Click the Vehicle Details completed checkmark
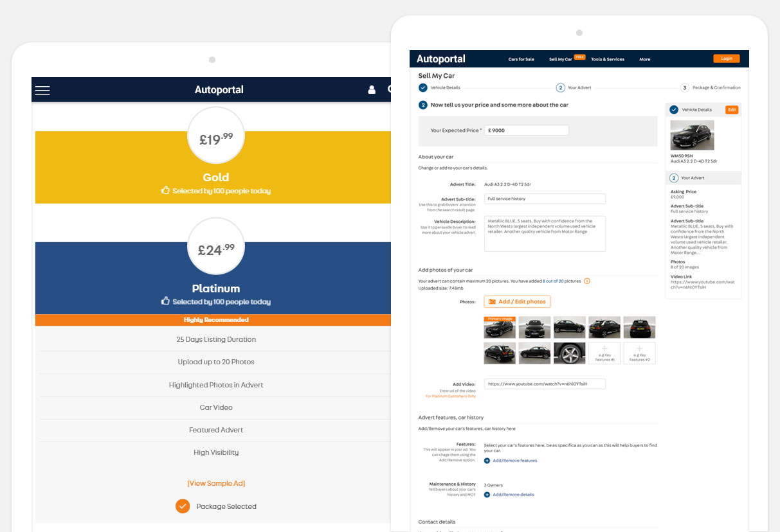Screen dimensions: 780x532 pyautogui.click(x=422, y=87)
